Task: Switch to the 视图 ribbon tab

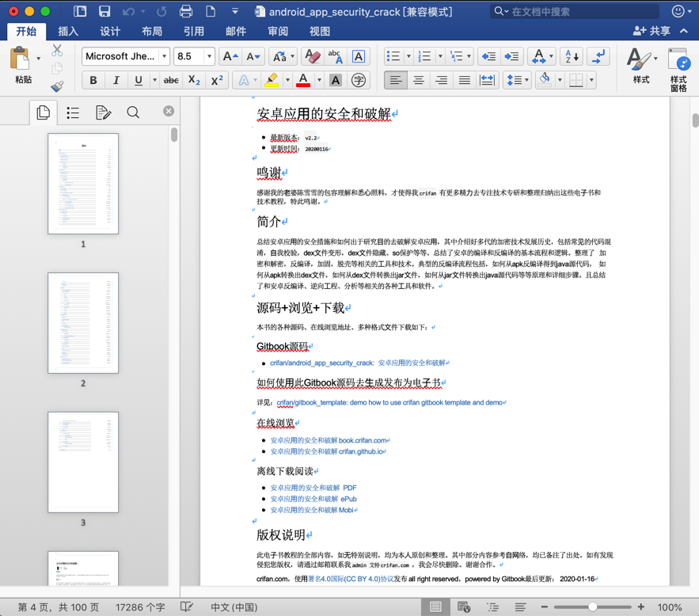Action: coord(320,31)
